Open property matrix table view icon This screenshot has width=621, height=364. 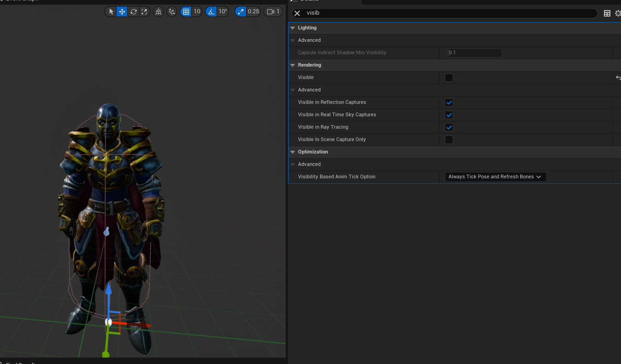pyautogui.click(x=607, y=13)
